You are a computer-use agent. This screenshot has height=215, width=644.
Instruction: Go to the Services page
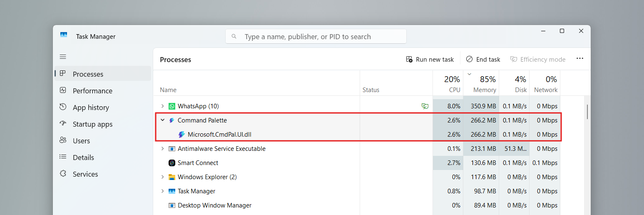(85, 174)
